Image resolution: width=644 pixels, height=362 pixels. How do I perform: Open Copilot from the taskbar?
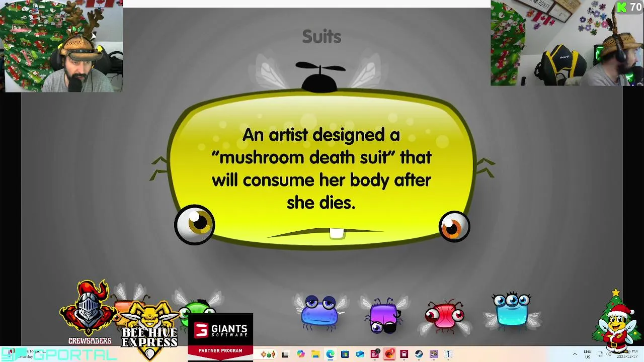[x=301, y=354]
